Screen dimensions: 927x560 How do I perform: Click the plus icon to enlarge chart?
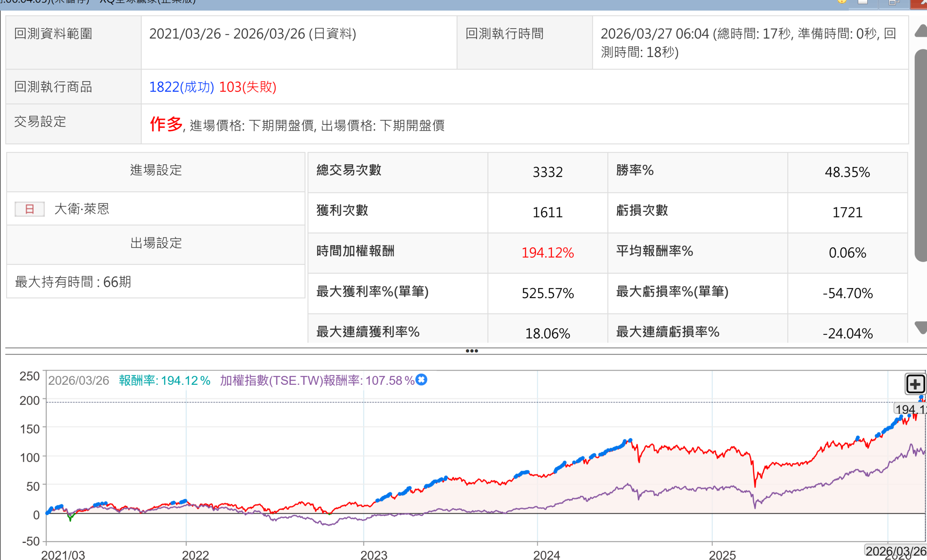(x=915, y=384)
